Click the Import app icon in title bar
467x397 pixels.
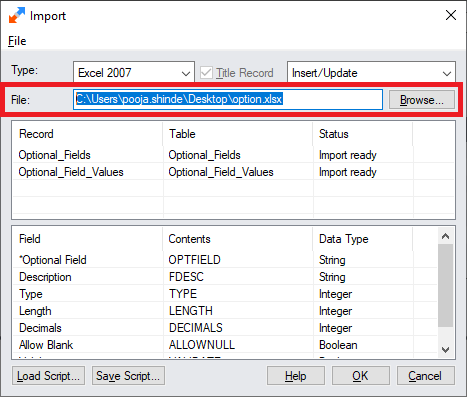tap(17, 15)
